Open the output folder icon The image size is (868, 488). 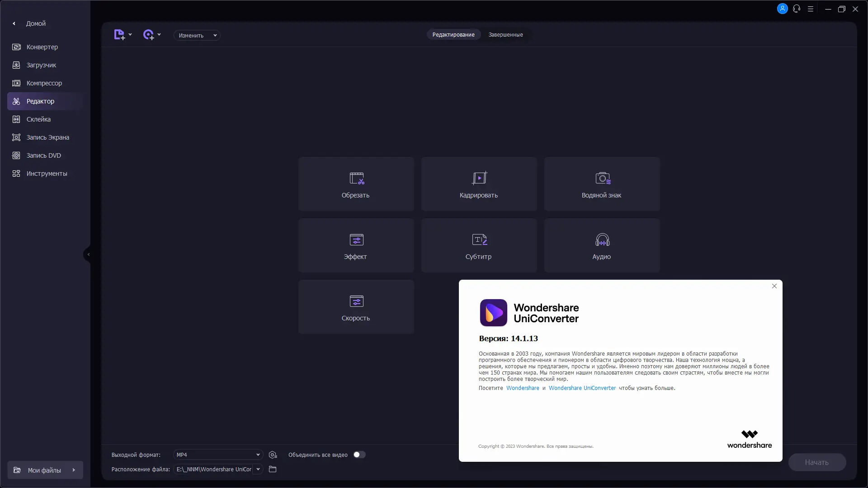tap(273, 469)
